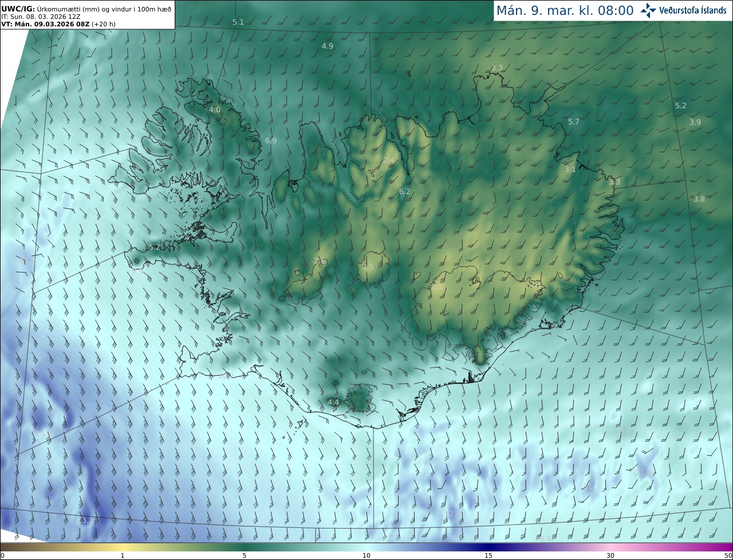This screenshot has height=560, width=733.
Task: Click the 50 tick label on the color scale
Action: (728, 555)
